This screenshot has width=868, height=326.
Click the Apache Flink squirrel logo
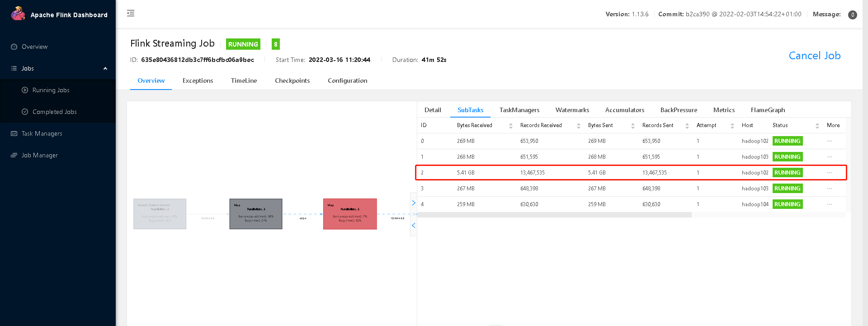tap(18, 14)
